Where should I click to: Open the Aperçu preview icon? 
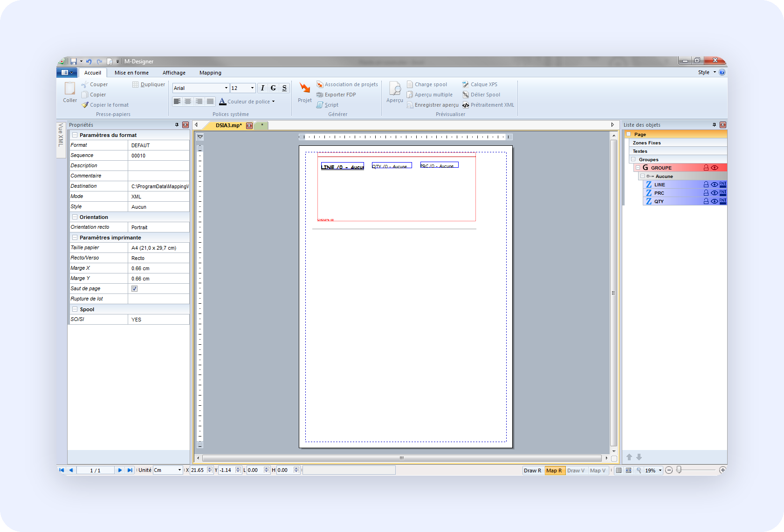(395, 89)
